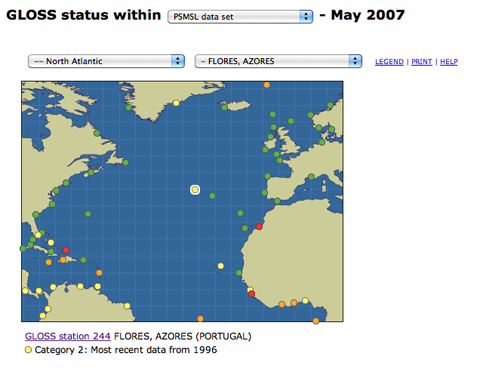480x381 pixels.
Task: Click orange station marker at map top edge
Action: 267,85
